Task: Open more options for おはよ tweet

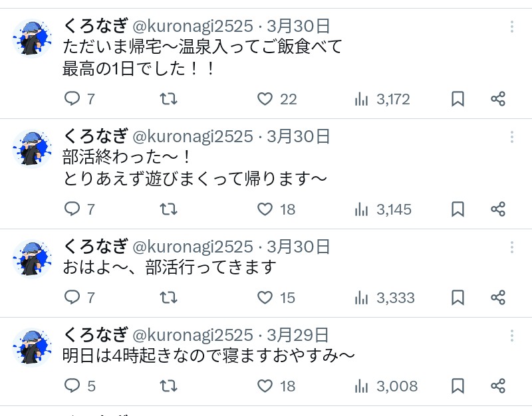Action: [x=512, y=247]
